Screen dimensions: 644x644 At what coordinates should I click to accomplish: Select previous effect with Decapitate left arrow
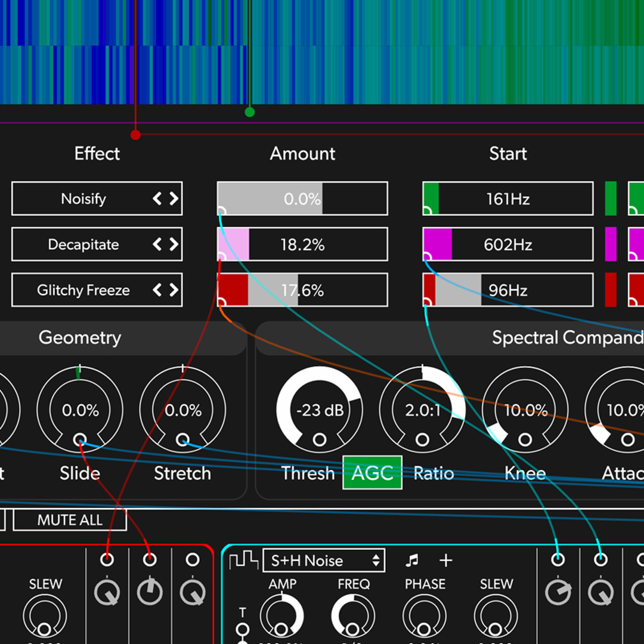(157, 244)
